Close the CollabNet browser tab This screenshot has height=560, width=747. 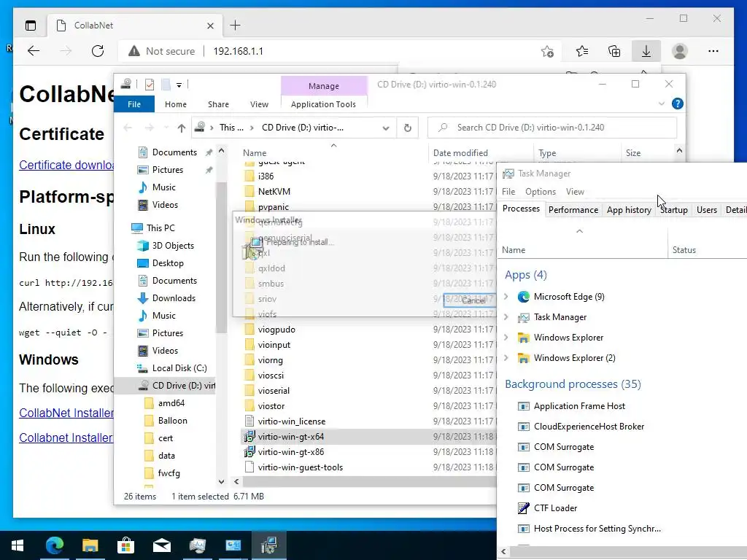pos(210,26)
